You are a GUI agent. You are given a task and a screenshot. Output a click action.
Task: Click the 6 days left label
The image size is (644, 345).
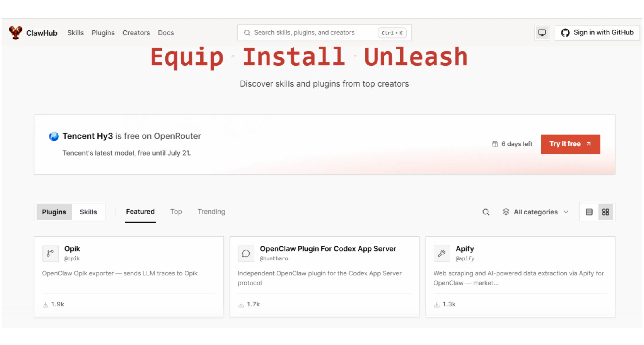point(517,144)
